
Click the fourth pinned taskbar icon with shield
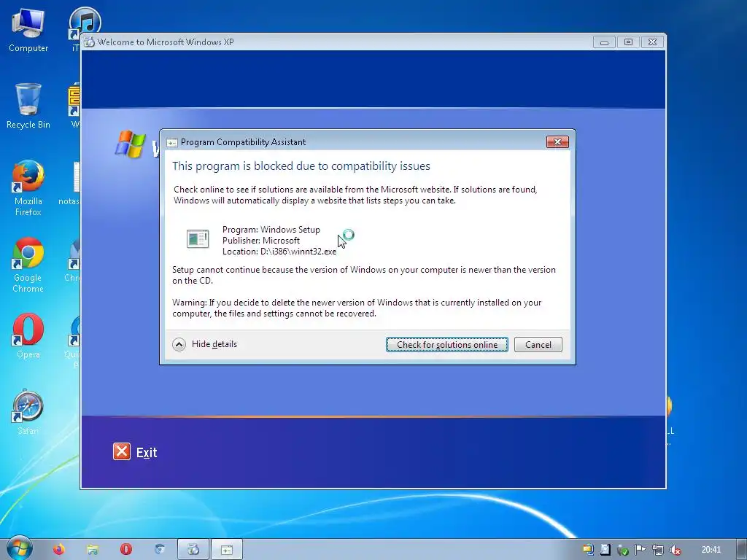pyautogui.click(x=160, y=550)
